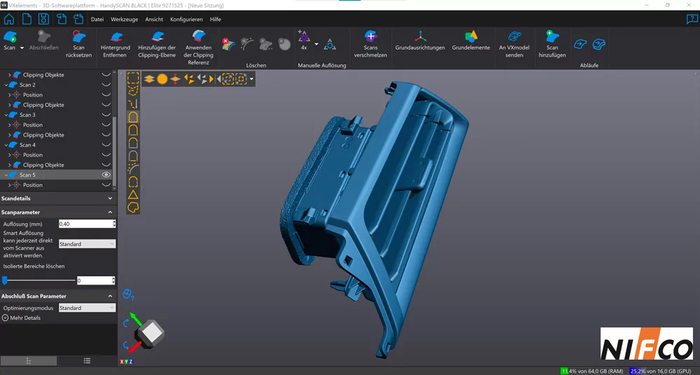700x375 pixels.
Task: Open the Konfigurieren menu
Action: [186, 20]
